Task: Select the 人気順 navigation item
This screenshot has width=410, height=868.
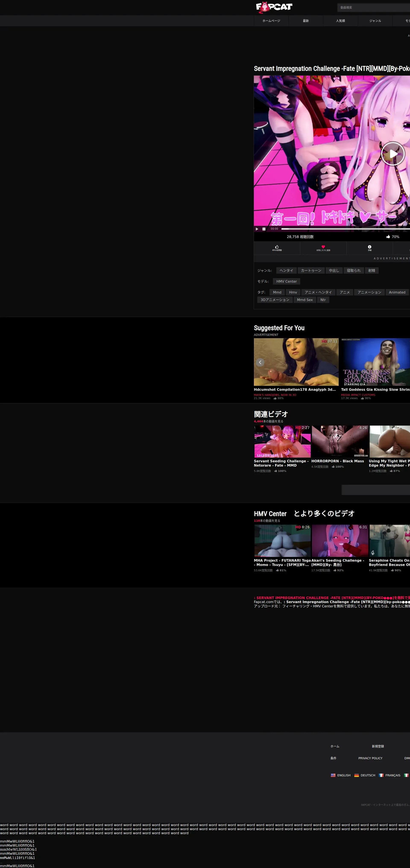Action: pos(340,21)
